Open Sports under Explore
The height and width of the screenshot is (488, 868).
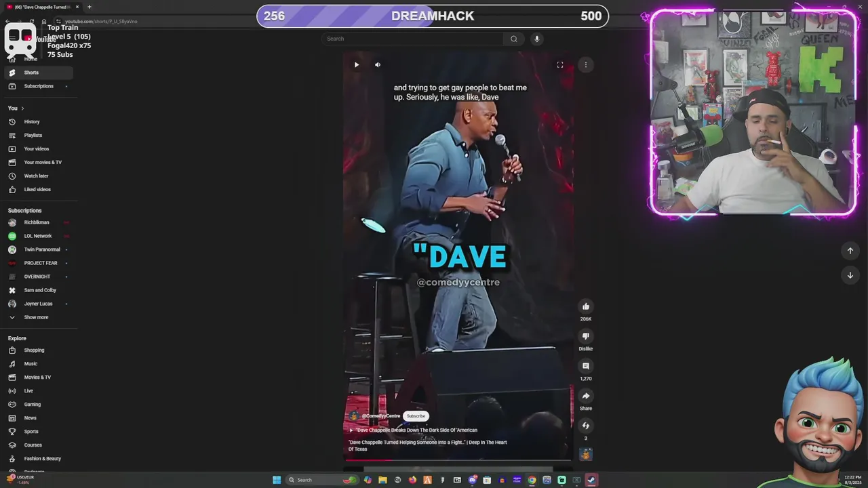(x=38, y=432)
